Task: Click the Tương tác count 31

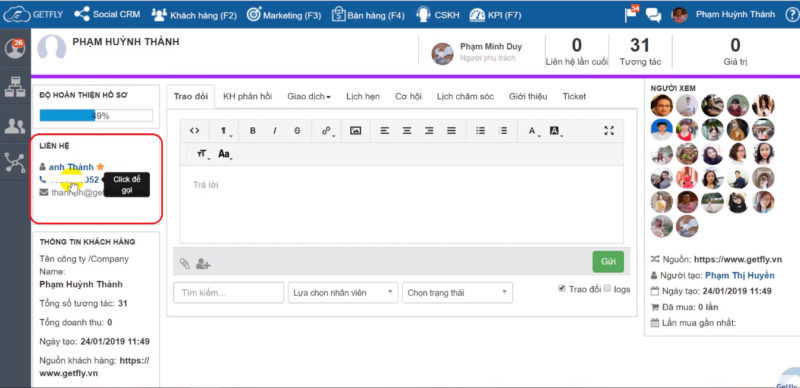Action: click(x=640, y=45)
